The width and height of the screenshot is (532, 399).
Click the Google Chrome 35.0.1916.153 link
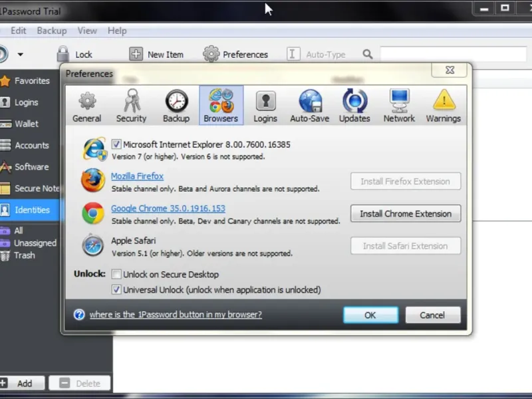click(x=168, y=208)
